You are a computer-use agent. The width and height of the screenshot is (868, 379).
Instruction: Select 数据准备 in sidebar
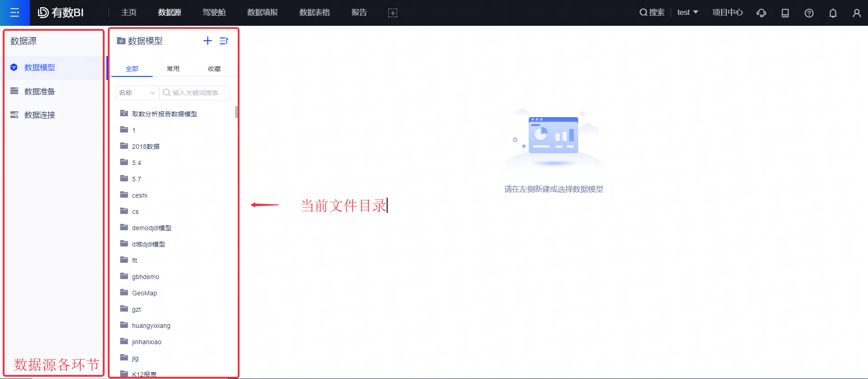[x=39, y=91]
